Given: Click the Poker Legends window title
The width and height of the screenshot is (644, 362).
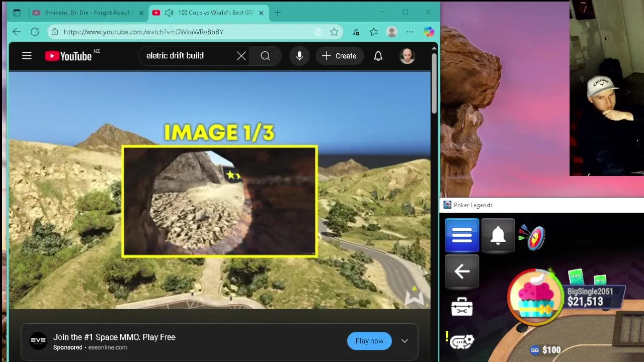Looking at the screenshot, I should (x=473, y=205).
